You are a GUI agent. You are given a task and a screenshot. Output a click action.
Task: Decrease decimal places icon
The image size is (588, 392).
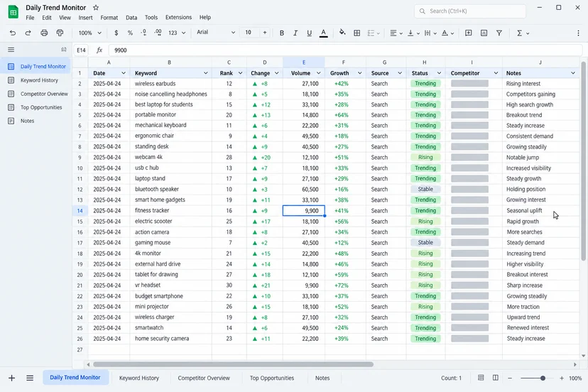[143, 33]
